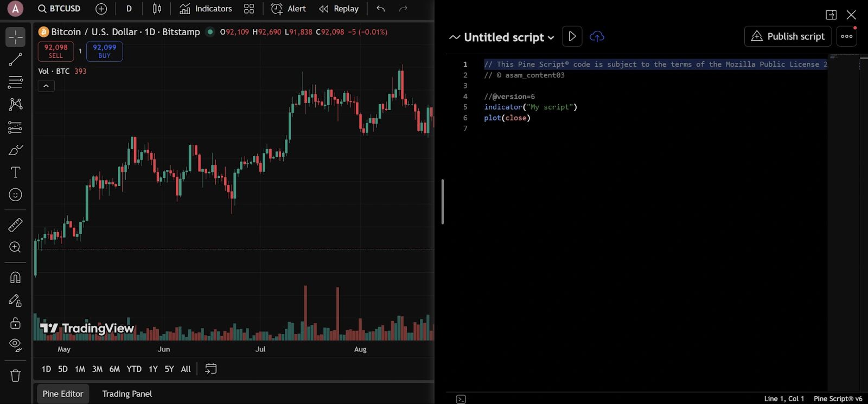Open the emoji icons tool

[15, 195]
